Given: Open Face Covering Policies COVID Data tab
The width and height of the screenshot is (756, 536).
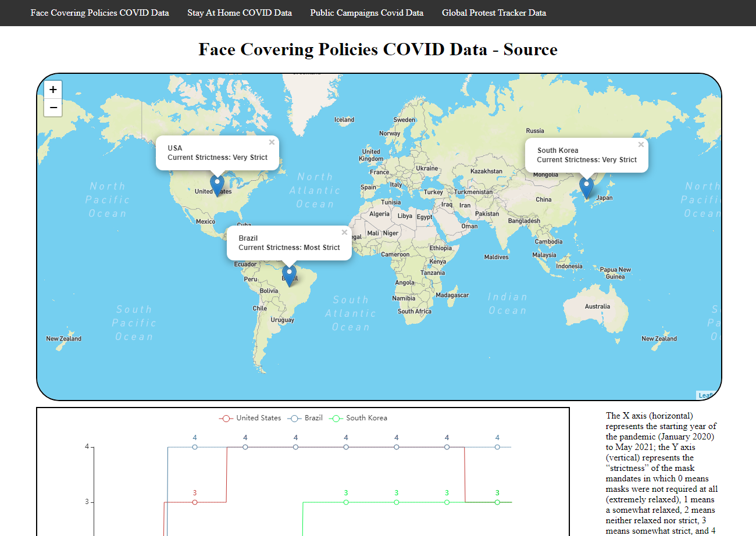Looking at the screenshot, I should pyautogui.click(x=100, y=13).
